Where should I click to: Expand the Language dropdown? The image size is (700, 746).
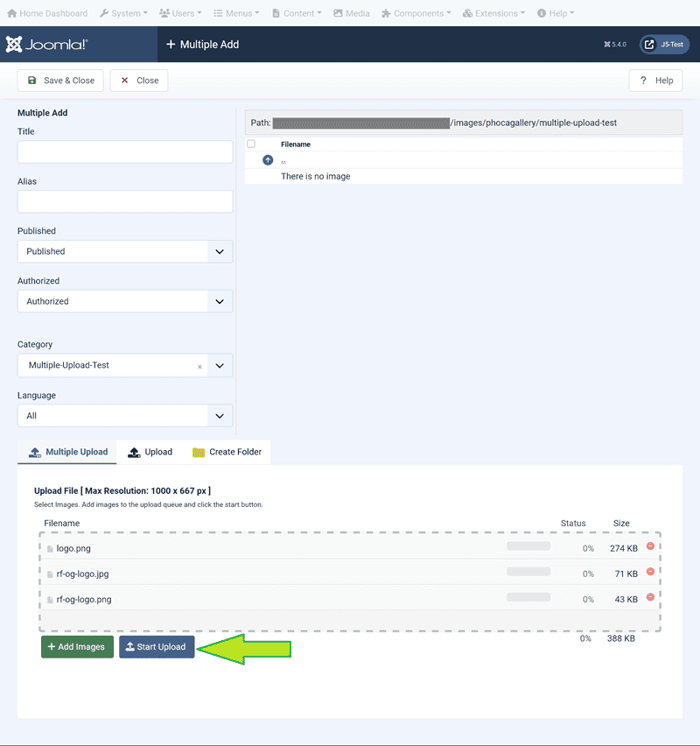point(220,416)
